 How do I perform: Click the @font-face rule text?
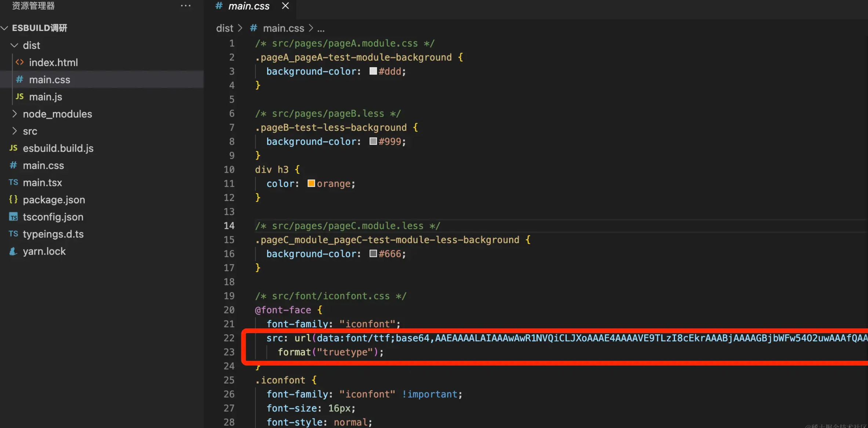[x=283, y=310]
